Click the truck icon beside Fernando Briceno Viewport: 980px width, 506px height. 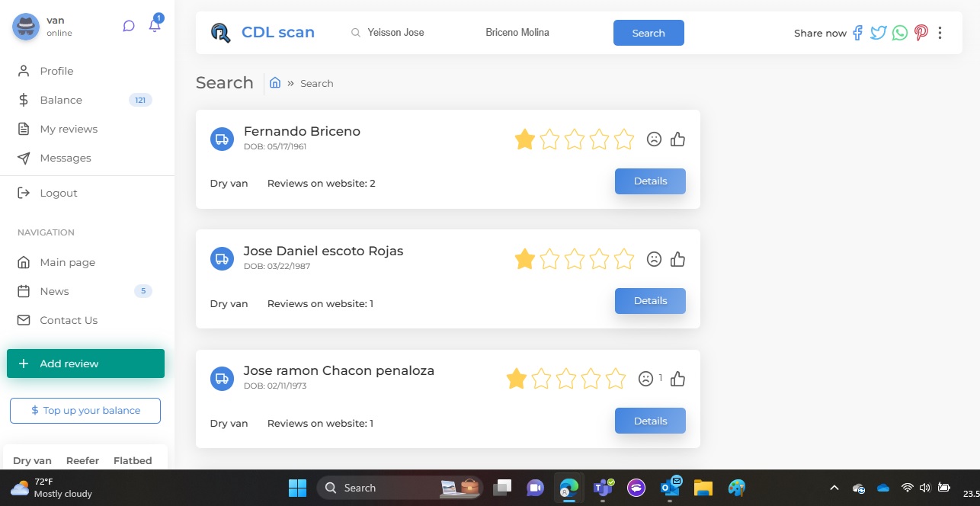tap(222, 139)
